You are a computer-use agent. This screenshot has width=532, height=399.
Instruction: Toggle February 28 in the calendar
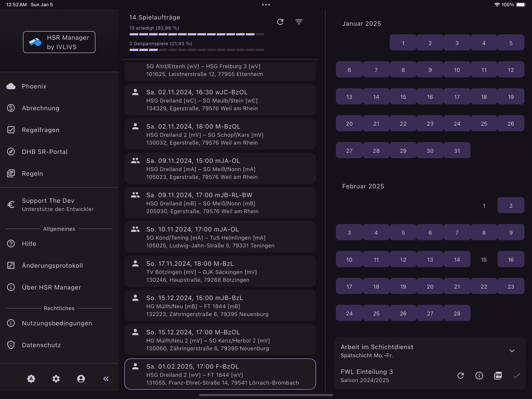tap(457, 313)
